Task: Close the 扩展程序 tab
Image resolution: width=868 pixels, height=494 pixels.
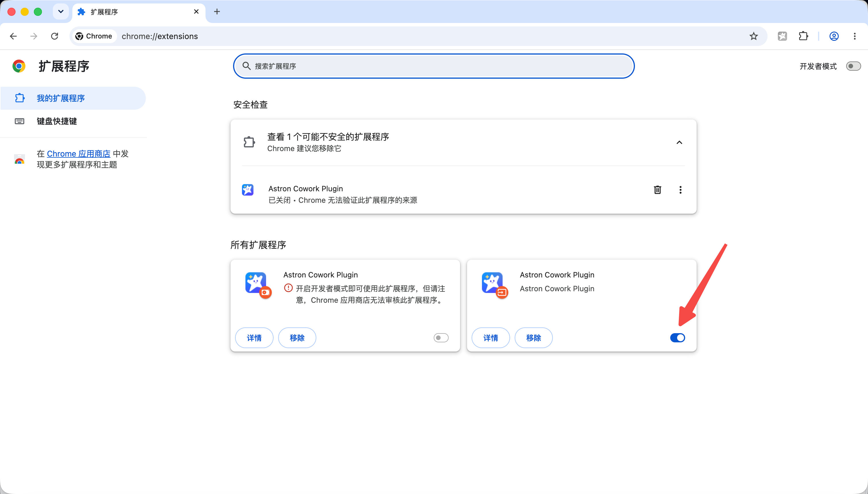Action: (x=196, y=11)
